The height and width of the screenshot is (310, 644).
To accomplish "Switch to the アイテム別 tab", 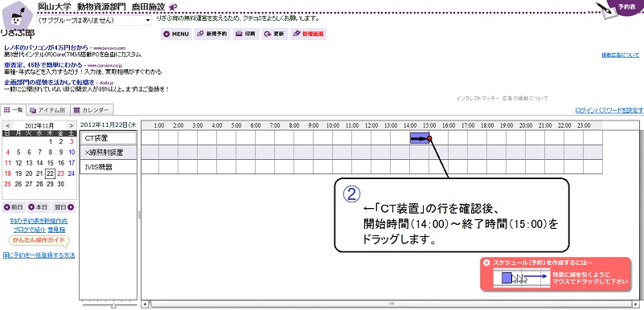I will point(47,110).
